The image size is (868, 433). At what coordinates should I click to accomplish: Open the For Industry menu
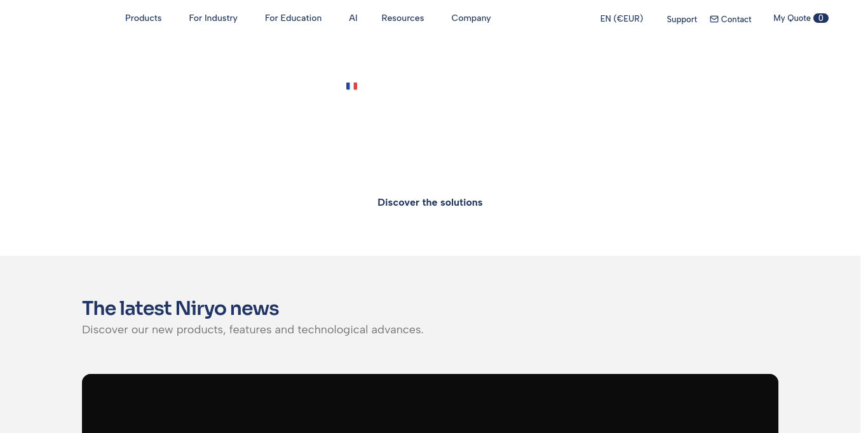[213, 18]
